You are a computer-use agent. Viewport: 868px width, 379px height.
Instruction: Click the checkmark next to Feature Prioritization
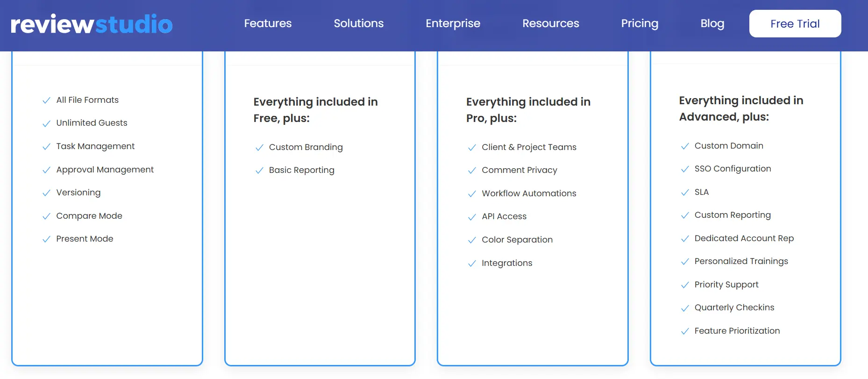click(x=685, y=331)
